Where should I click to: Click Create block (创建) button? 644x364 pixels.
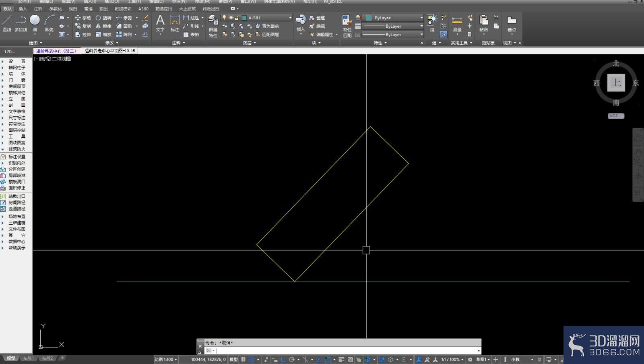pyautogui.click(x=317, y=18)
